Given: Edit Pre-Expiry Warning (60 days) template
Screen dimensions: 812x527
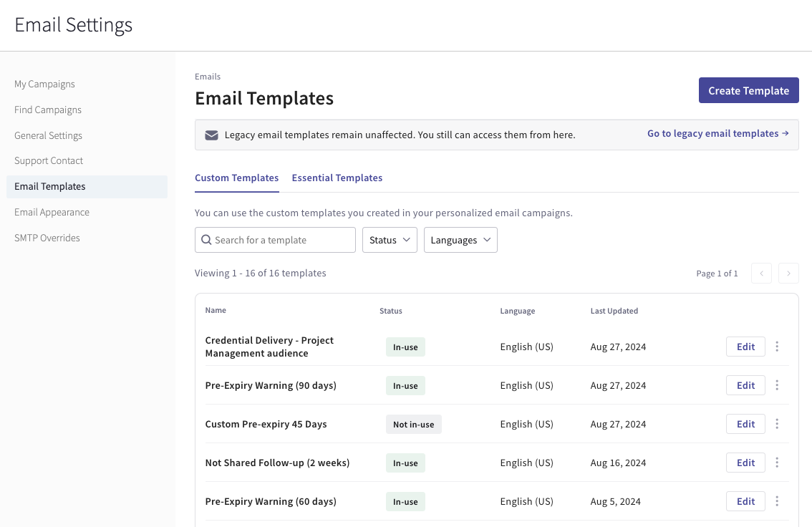Looking at the screenshot, I should [x=745, y=501].
